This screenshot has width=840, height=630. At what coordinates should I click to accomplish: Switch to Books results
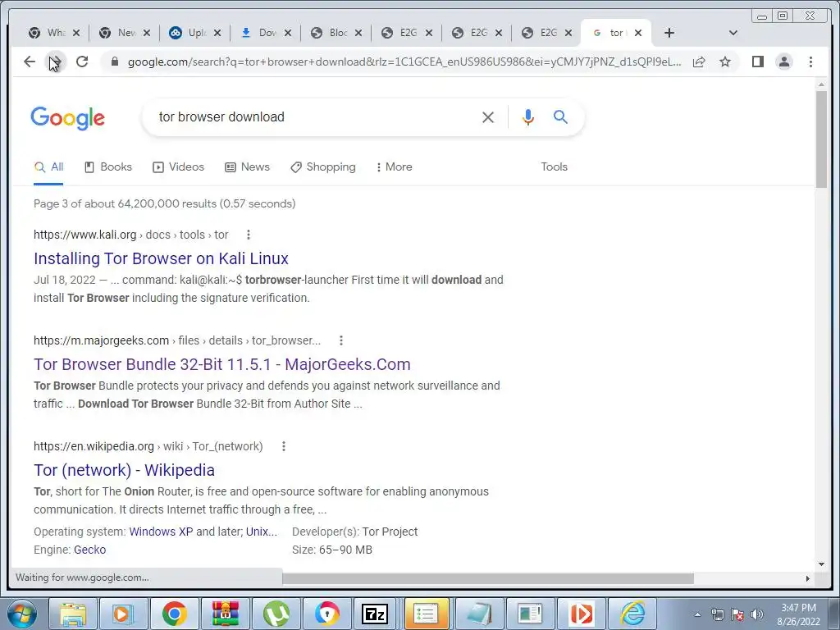(108, 167)
